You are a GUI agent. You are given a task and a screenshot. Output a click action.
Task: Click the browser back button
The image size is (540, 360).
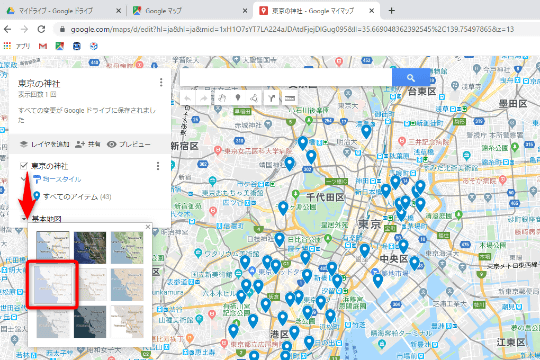click(x=8, y=29)
